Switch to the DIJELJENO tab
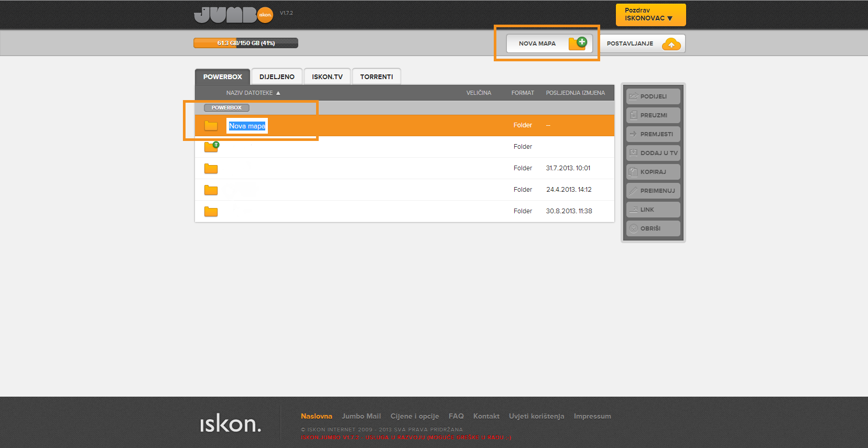The width and height of the screenshot is (868, 448). [x=277, y=77]
